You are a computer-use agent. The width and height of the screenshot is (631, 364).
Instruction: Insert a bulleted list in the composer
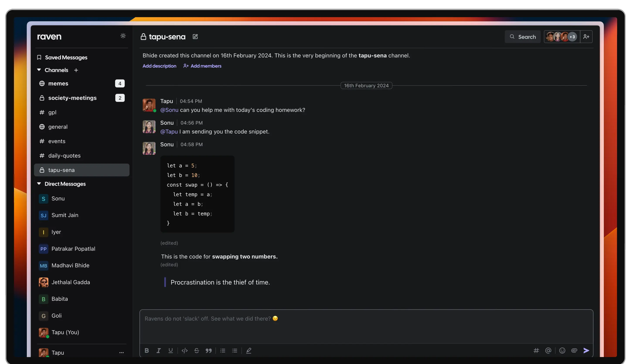point(235,350)
